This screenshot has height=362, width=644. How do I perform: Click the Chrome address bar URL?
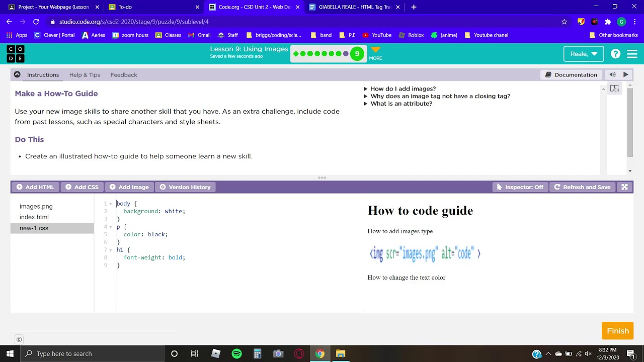(x=134, y=22)
